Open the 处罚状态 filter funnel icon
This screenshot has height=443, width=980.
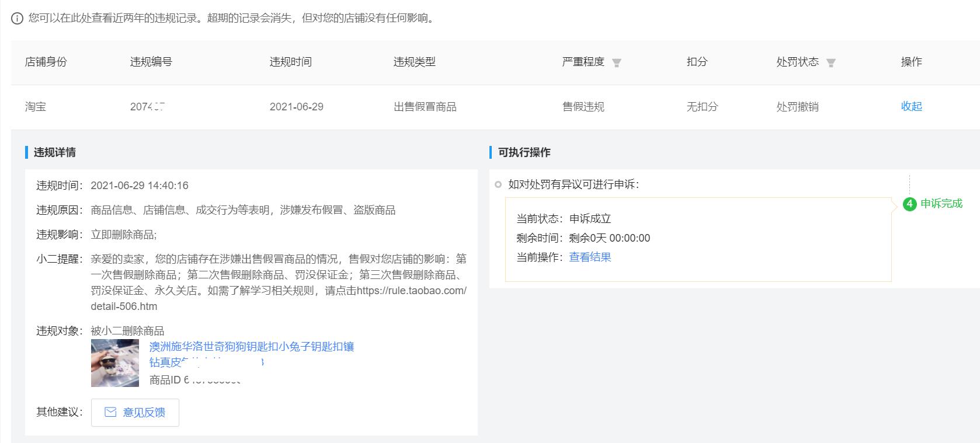830,62
